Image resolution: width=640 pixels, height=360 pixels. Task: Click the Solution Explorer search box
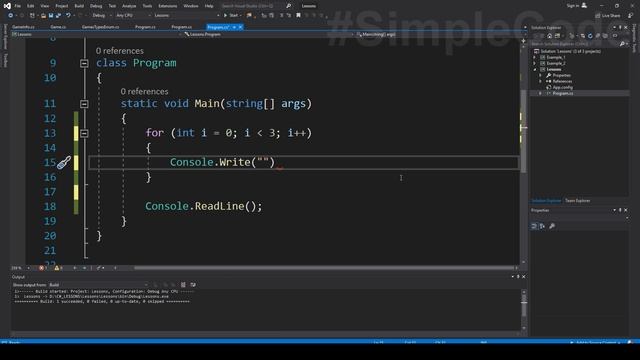(x=579, y=43)
